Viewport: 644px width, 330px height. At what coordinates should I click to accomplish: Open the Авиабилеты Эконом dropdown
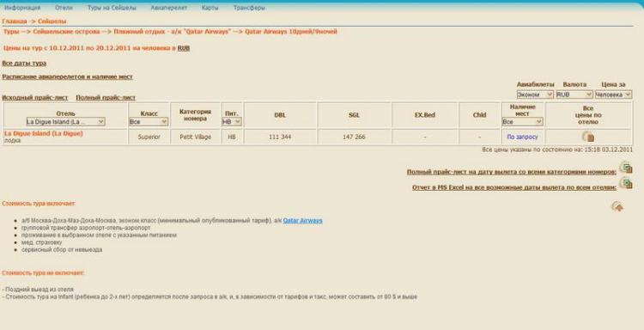pos(535,95)
